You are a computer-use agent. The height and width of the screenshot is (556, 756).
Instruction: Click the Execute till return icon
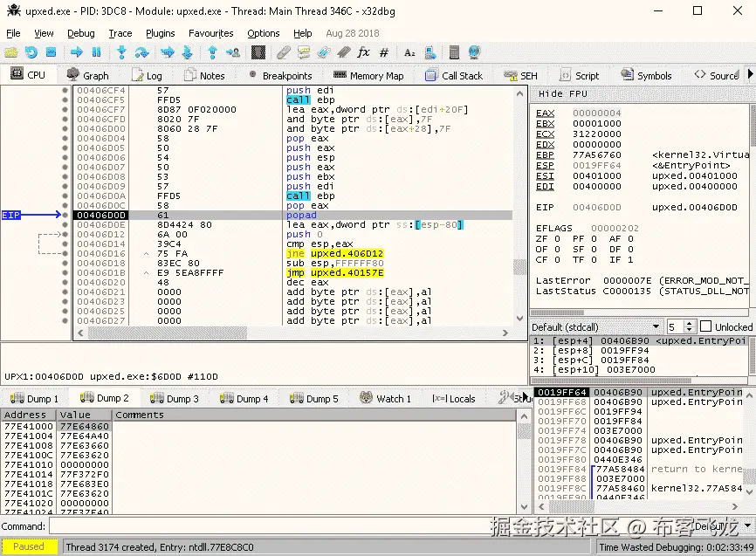pyautogui.click(x=212, y=53)
